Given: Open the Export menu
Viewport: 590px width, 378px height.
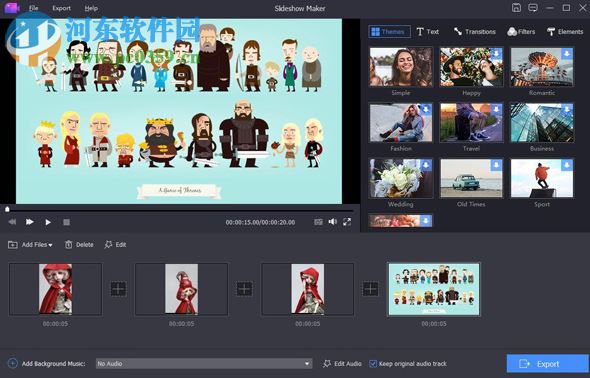Looking at the screenshot, I should (61, 8).
